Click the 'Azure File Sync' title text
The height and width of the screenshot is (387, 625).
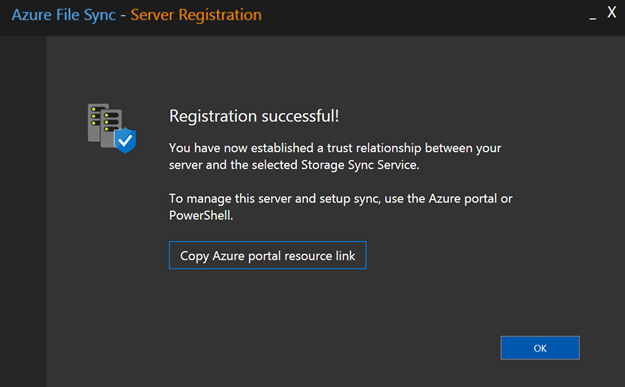[x=64, y=15]
